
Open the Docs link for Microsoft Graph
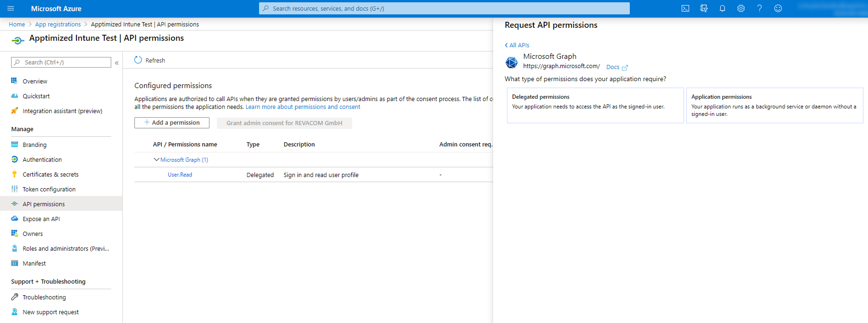613,67
